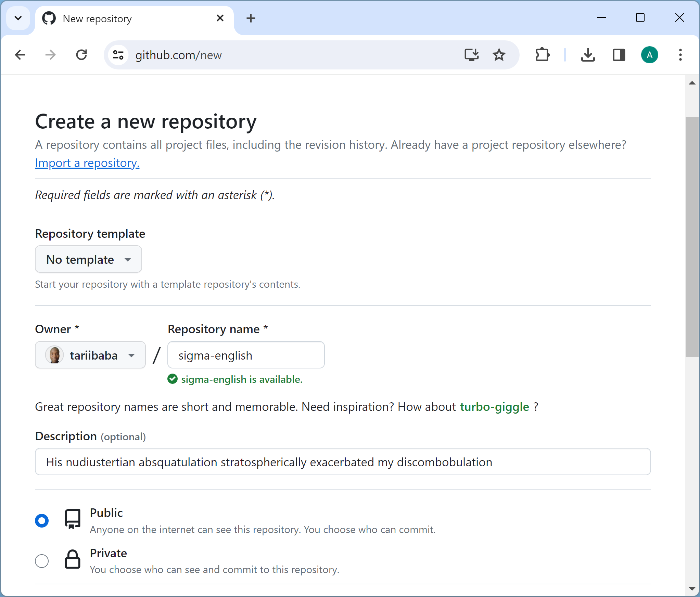Open the No template dropdown

tap(88, 259)
